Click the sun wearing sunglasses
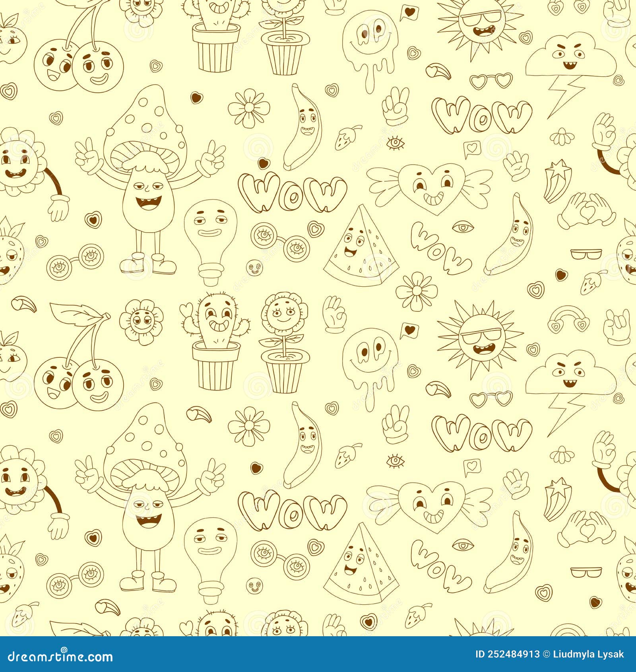Screen dimensions: 636x672 tap(481, 24)
